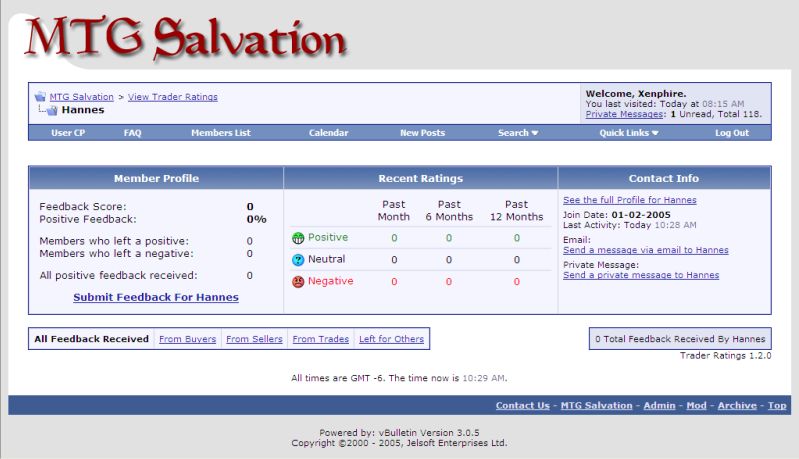
Task: Switch to From Trades tab
Action: 321,339
